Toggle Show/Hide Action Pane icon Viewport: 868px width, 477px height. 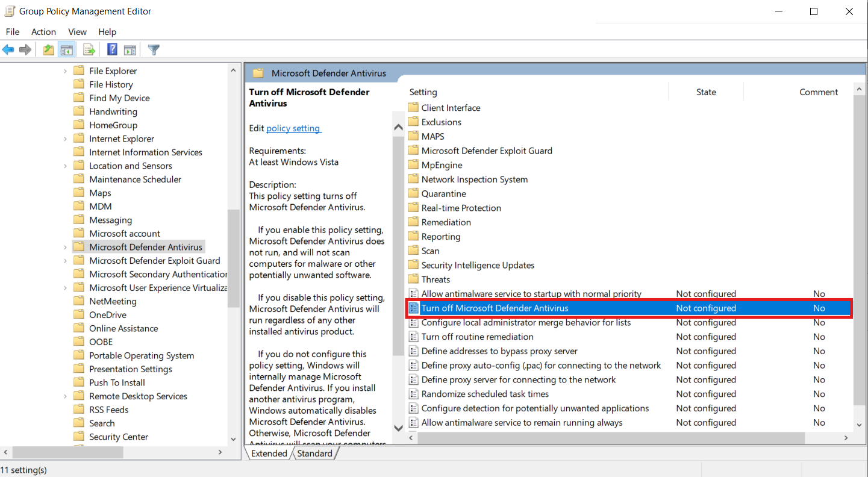130,50
